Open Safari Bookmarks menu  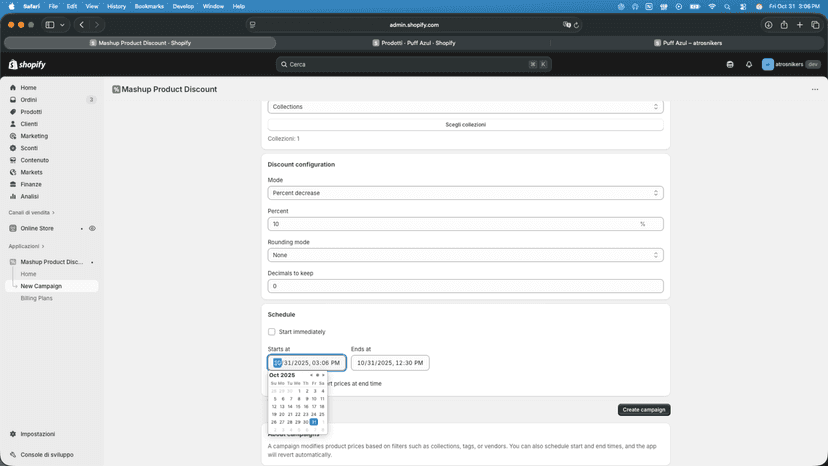point(149,6)
